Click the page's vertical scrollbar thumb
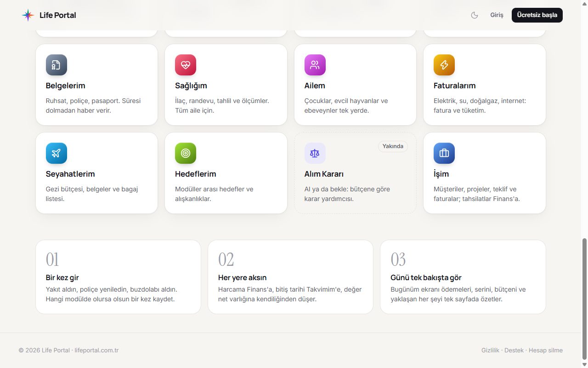 click(x=585, y=299)
